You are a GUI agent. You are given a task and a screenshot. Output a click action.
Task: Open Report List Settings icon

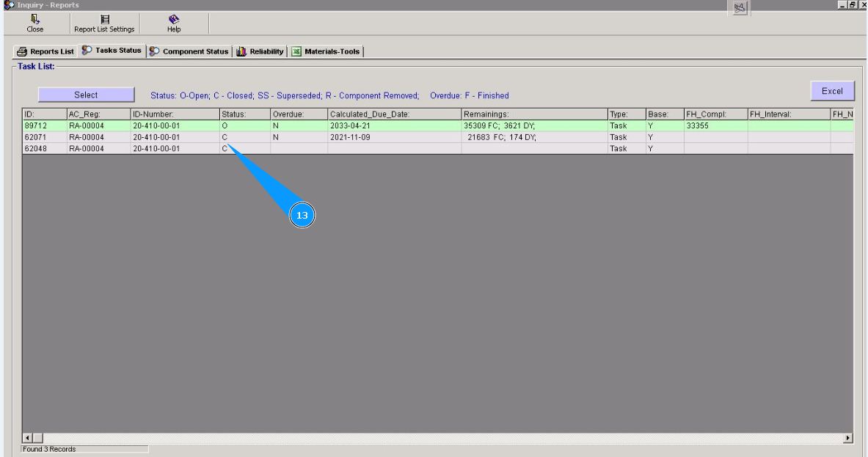pyautogui.click(x=104, y=19)
